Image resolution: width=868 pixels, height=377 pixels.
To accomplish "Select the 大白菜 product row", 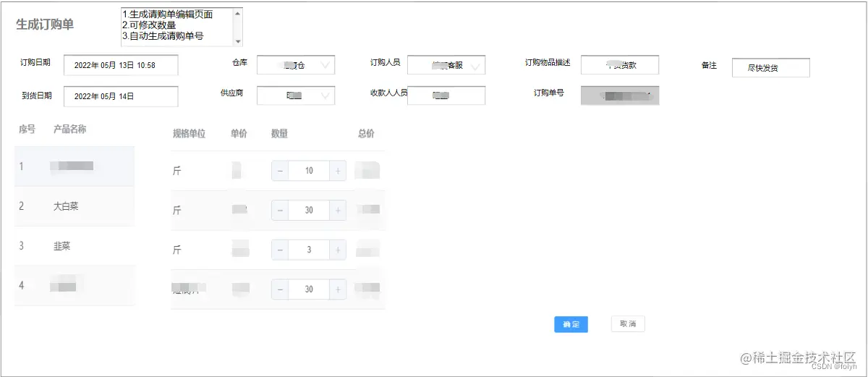I will pyautogui.click(x=75, y=206).
